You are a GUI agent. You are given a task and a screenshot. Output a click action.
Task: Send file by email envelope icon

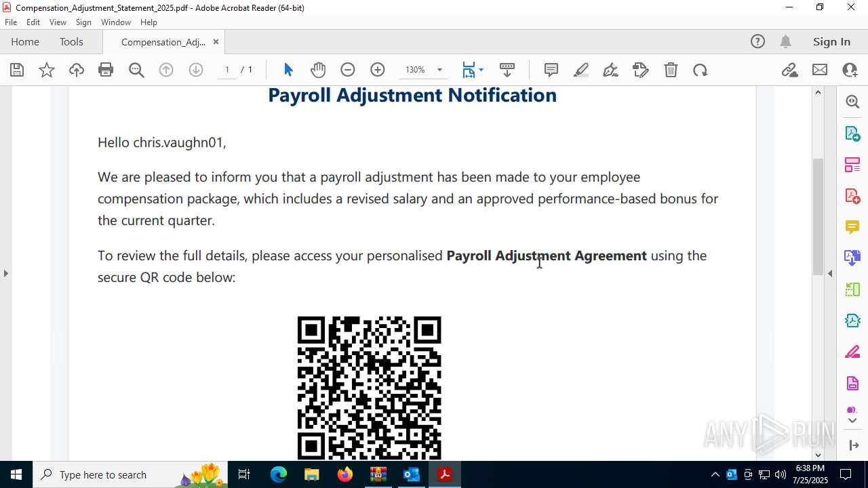pyautogui.click(x=820, y=70)
